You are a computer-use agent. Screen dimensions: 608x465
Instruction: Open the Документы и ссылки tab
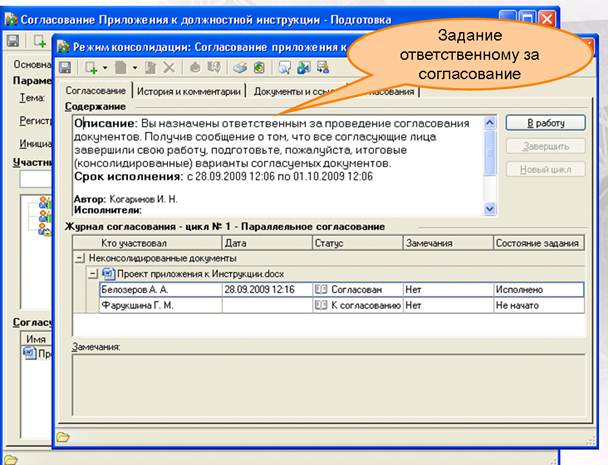pyautogui.click(x=295, y=92)
